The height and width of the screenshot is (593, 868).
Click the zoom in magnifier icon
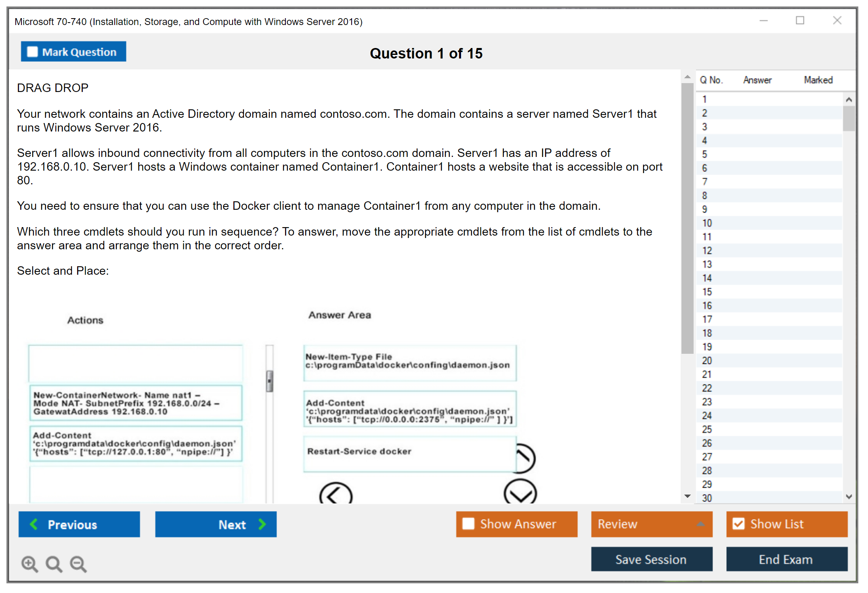pyautogui.click(x=29, y=564)
